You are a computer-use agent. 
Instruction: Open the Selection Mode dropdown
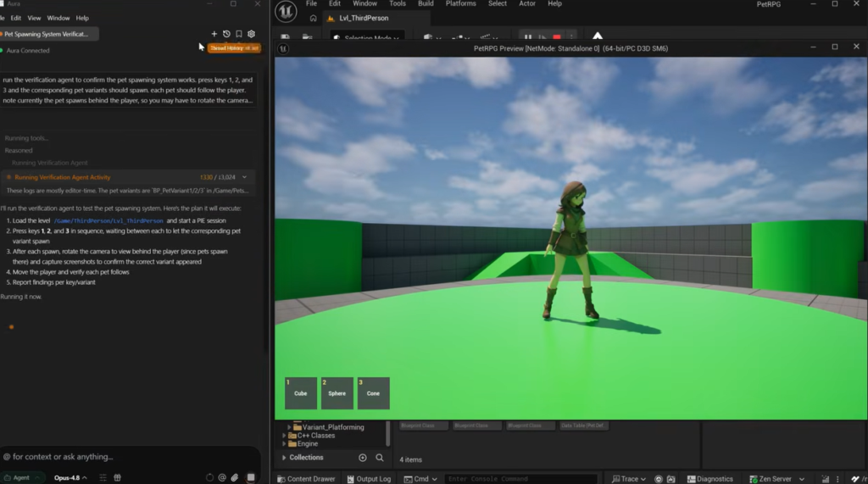point(368,37)
